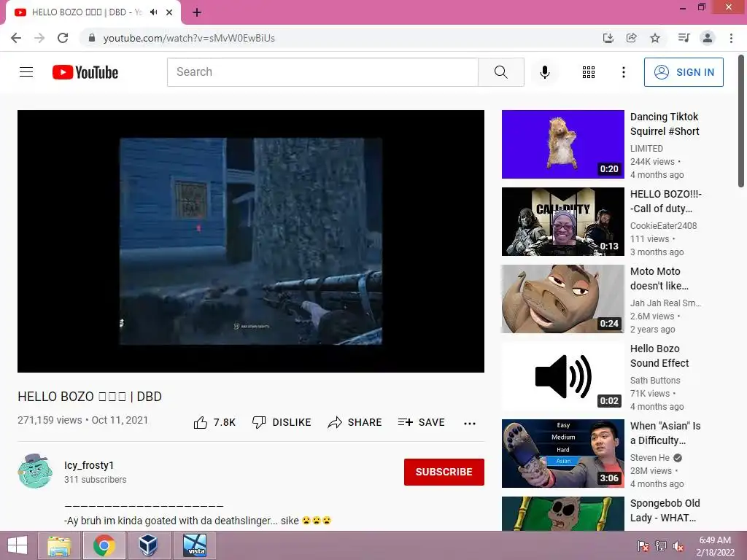Open Steven He channel name
Viewport: 747px width, 560px height.
(x=649, y=458)
